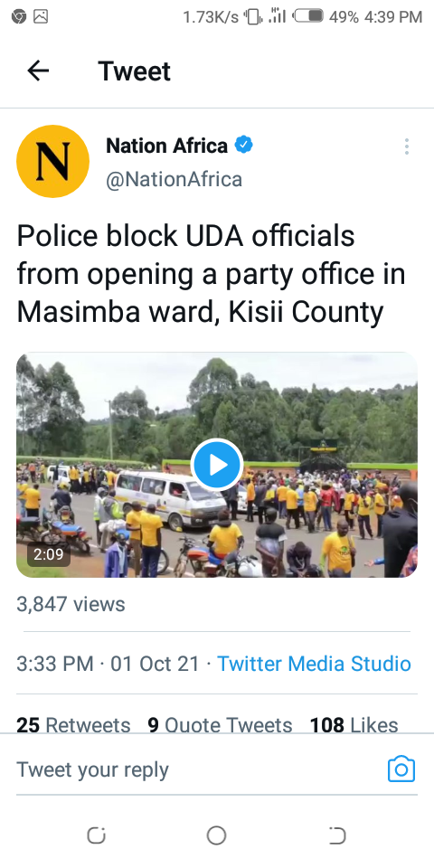Open the Nation Africa display name

[x=166, y=146]
